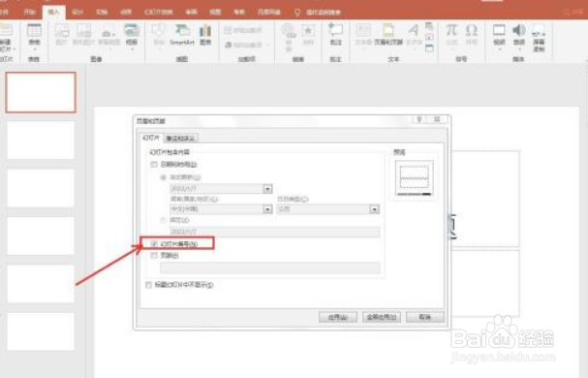This screenshot has height=378, width=588.
Task: Switch to the Slide (幻灯片) dialog tab
Action: click(151, 138)
